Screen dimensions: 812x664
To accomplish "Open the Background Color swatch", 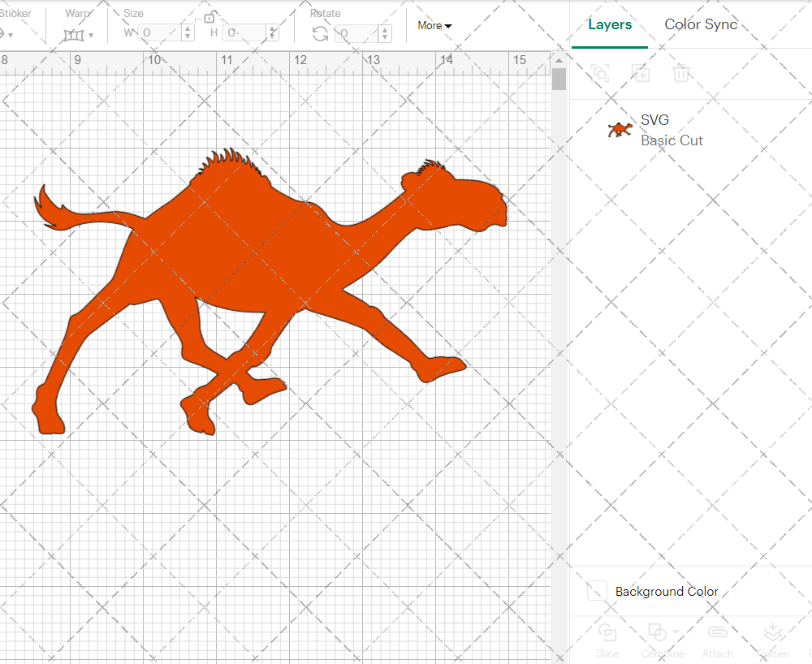I will [597, 591].
